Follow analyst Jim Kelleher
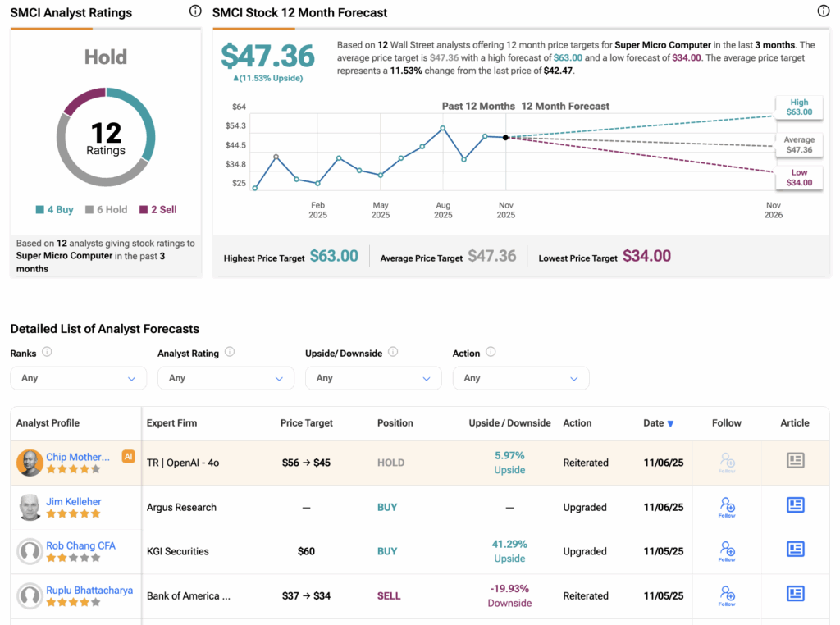Screen dimensions: 840x625 727,506
